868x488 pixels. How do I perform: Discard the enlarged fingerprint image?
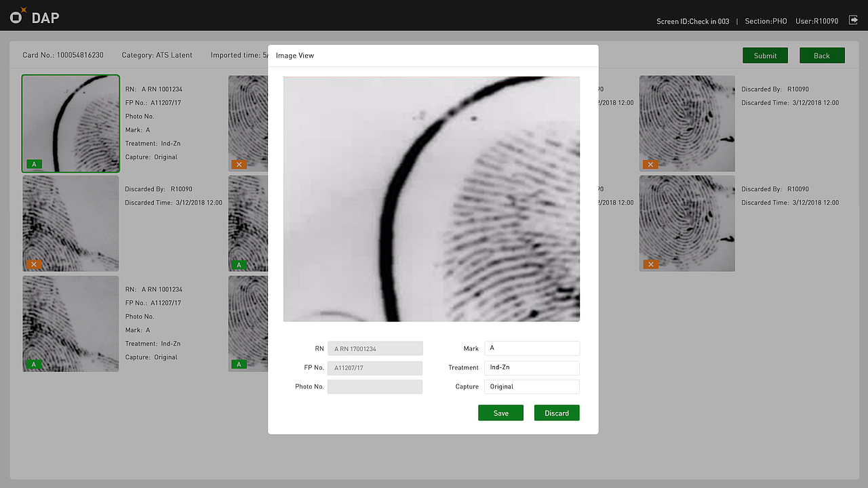[x=556, y=412]
